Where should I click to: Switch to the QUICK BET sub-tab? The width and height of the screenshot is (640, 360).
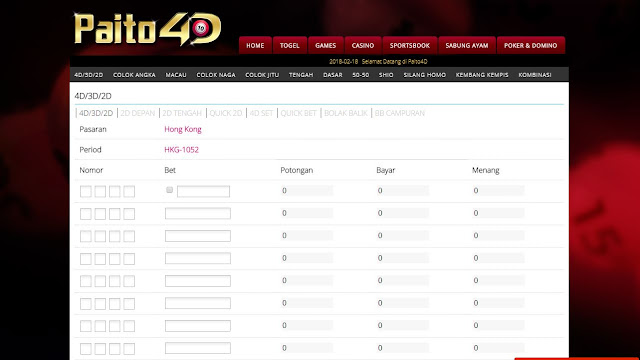(x=298, y=113)
